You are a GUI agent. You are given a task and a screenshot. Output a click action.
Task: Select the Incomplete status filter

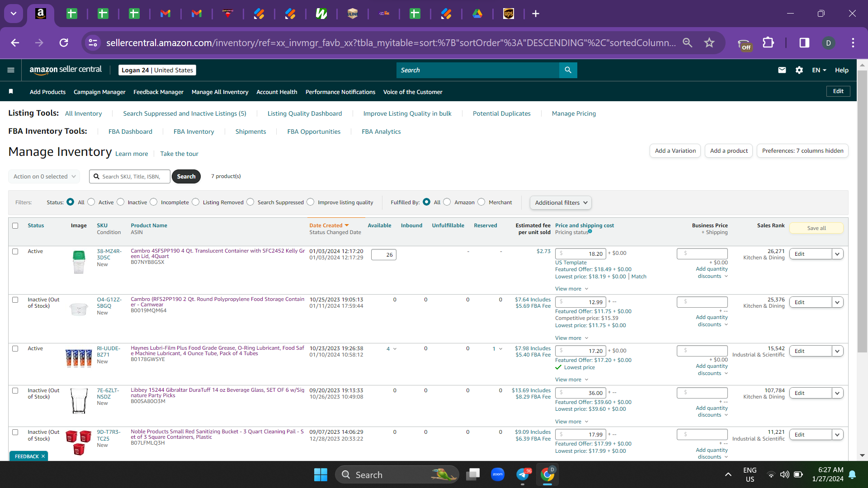154,202
